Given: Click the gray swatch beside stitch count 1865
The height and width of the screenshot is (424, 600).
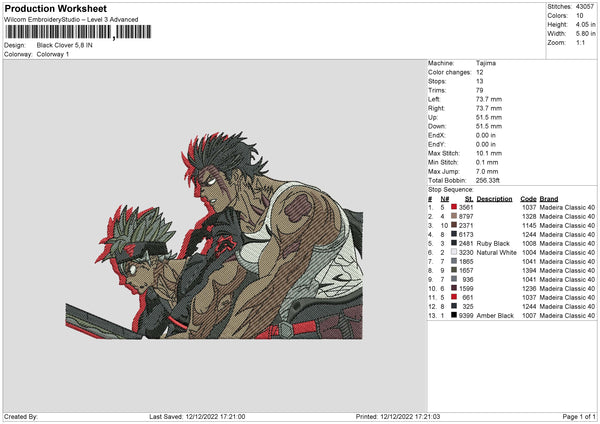Looking at the screenshot, I should (454, 261).
